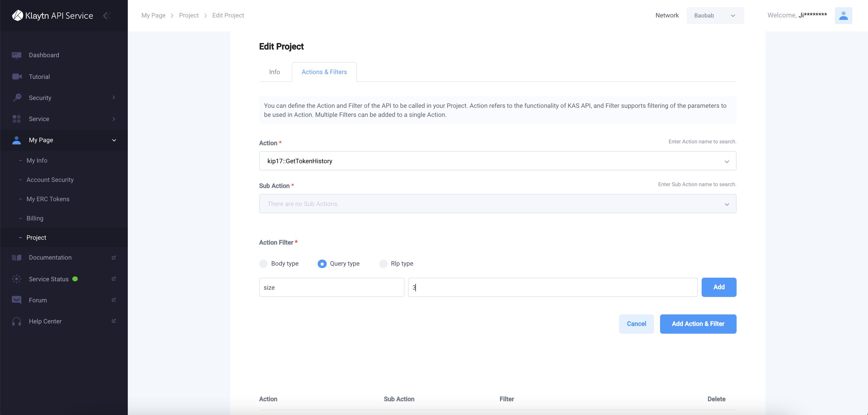This screenshot has width=868, height=415.
Task: Click the Dashboard monitor icon
Action: tap(17, 55)
